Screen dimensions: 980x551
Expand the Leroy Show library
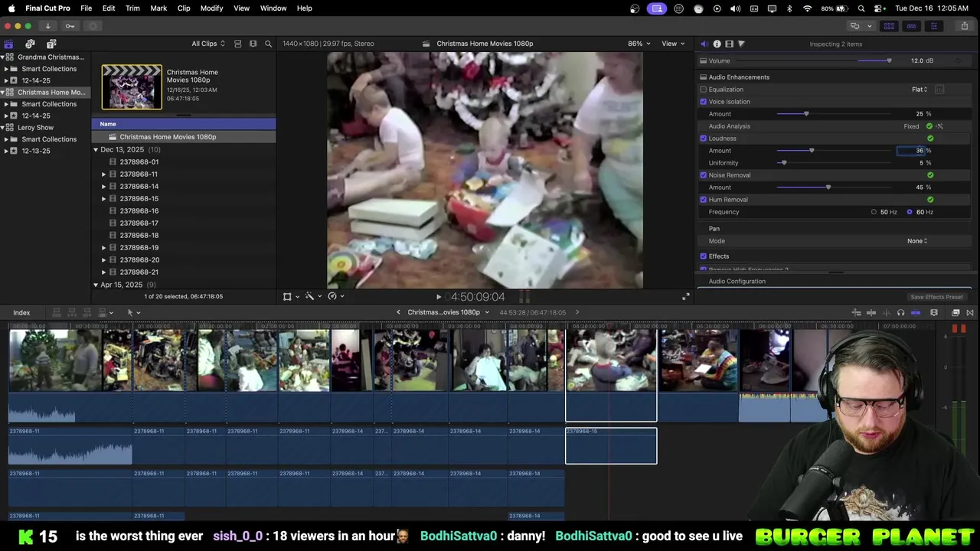pyautogui.click(x=2, y=128)
